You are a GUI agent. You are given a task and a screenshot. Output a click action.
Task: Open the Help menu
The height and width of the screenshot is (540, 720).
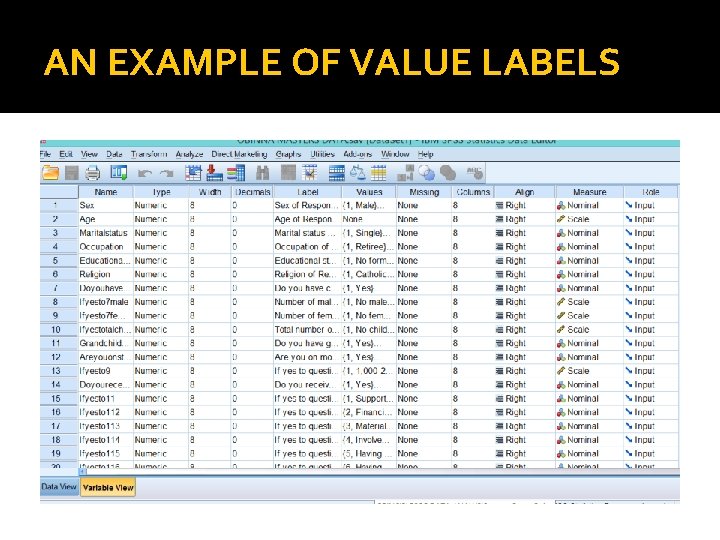pyautogui.click(x=426, y=154)
